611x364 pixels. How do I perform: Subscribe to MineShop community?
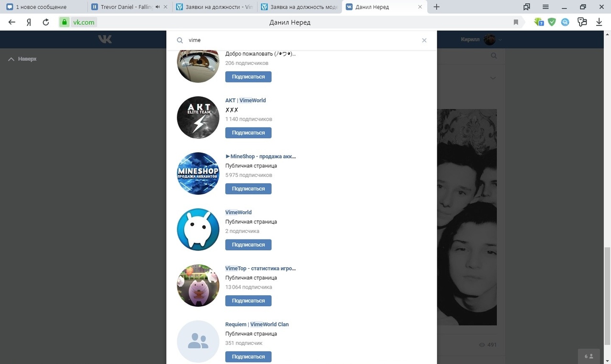(248, 188)
